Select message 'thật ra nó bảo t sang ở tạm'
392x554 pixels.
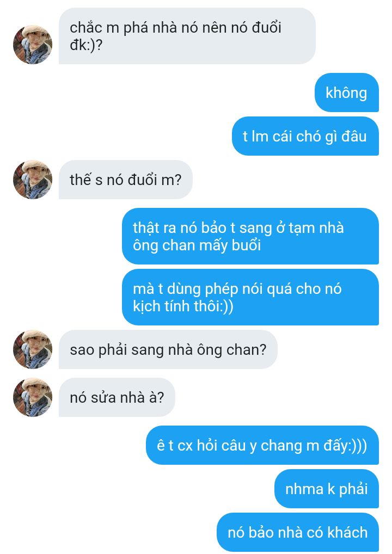point(250,236)
